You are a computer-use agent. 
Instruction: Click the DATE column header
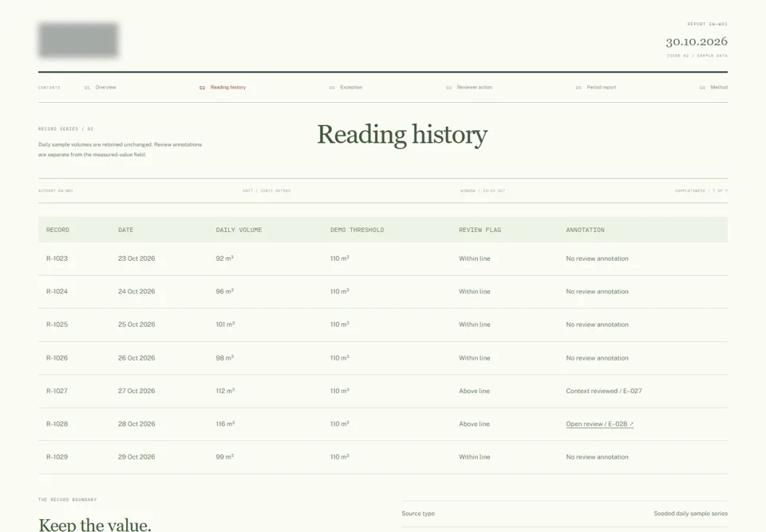[125, 230]
